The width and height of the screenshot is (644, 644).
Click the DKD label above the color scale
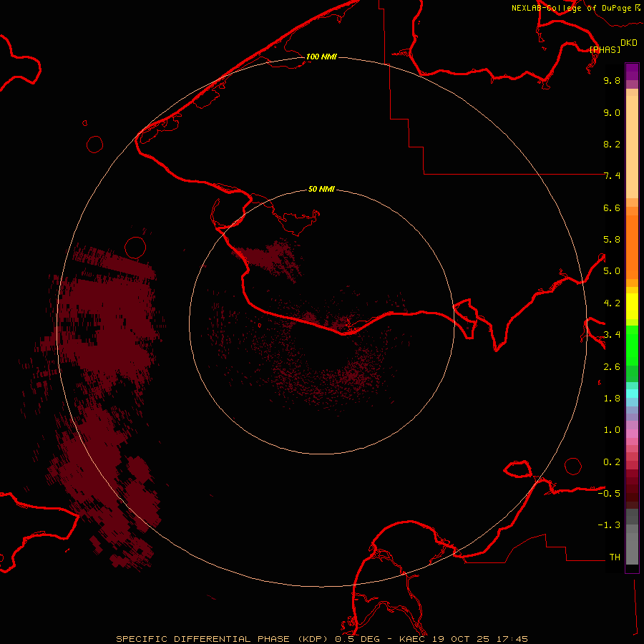point(629,43)
